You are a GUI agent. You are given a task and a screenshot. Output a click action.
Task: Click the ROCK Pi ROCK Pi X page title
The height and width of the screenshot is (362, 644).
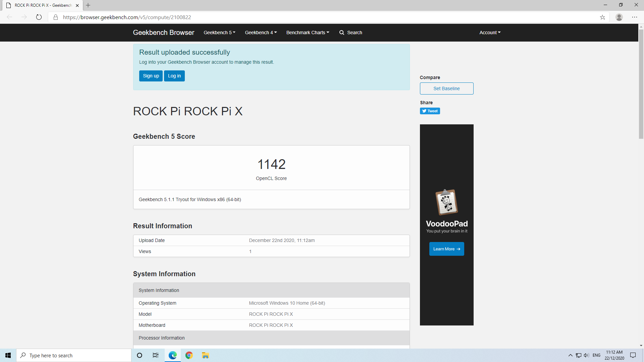click(188, 111)
